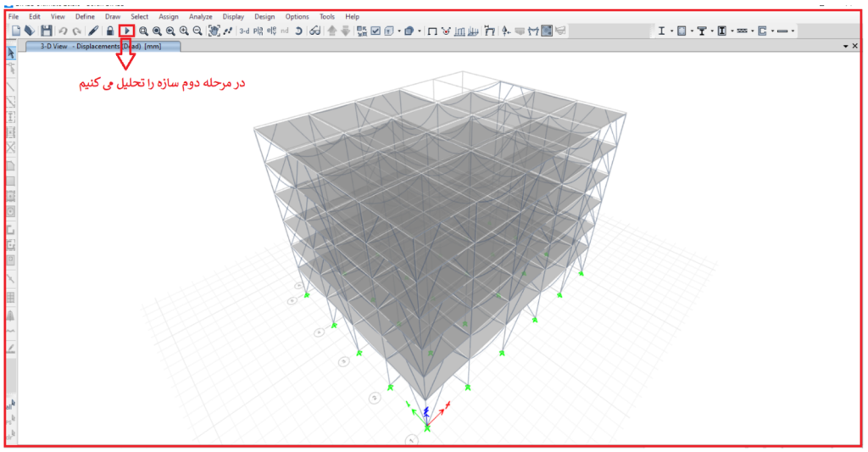
Task: Set Elevation view with Elev icon
Action: pyautogui.click(x=271, y=31)
